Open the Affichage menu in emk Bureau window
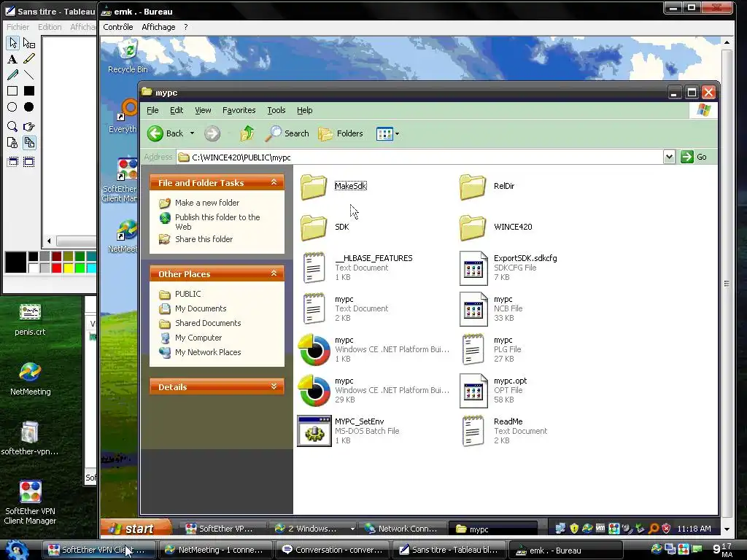The height and width of the screenshot is (560, 747). click(x=158, y=27)
